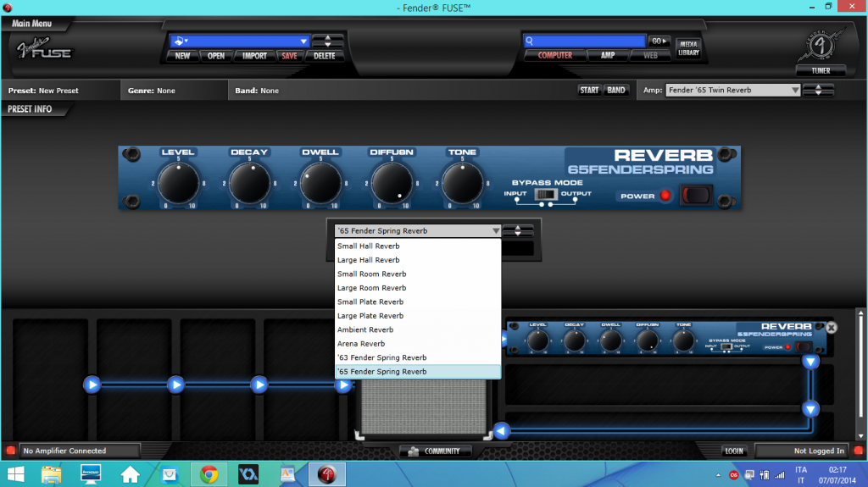
Task: Open the Media Library
Action: (688, 48)
